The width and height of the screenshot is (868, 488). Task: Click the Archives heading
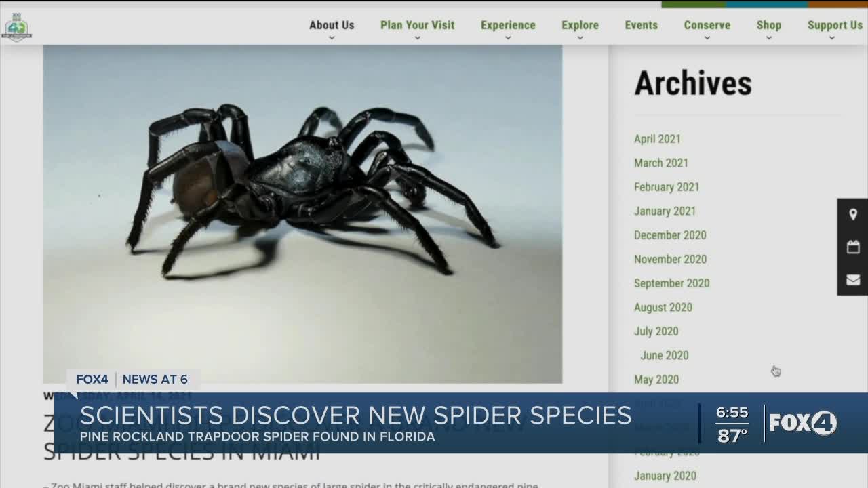pyautogui.click(x=692, y=83)
